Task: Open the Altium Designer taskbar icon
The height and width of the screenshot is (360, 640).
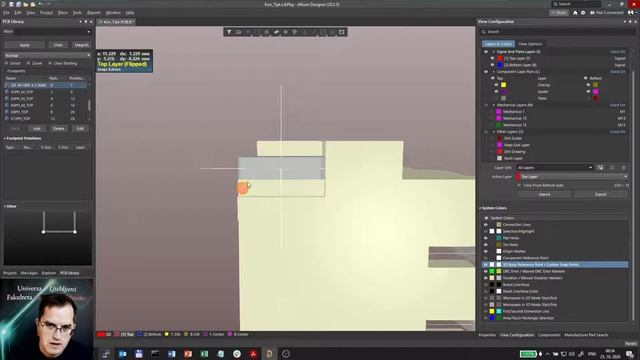Action: pyautogui.click(x=269, y=353)
